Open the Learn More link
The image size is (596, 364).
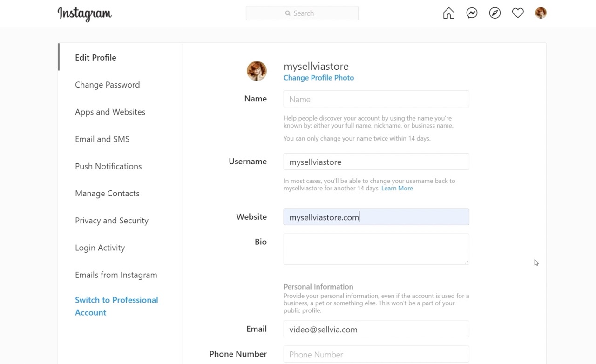pyautogui.click(x=397, y=188)
